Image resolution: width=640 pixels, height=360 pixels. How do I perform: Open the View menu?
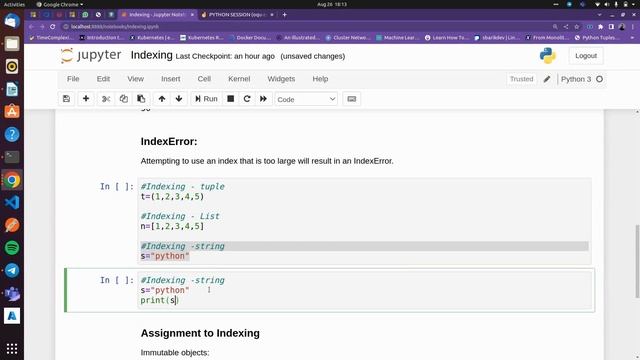coord(136,79)
